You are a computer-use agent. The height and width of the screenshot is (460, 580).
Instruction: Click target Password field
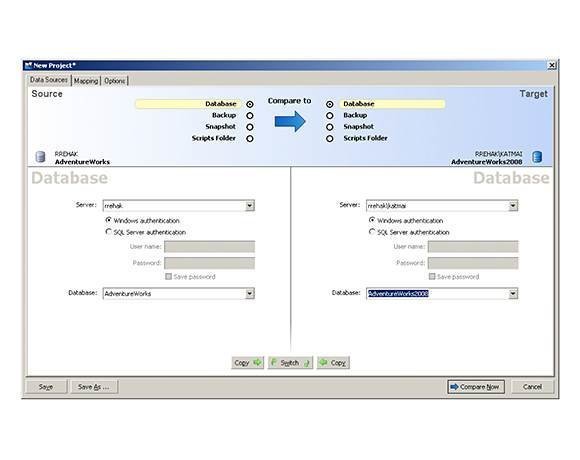tap(473, 263)
